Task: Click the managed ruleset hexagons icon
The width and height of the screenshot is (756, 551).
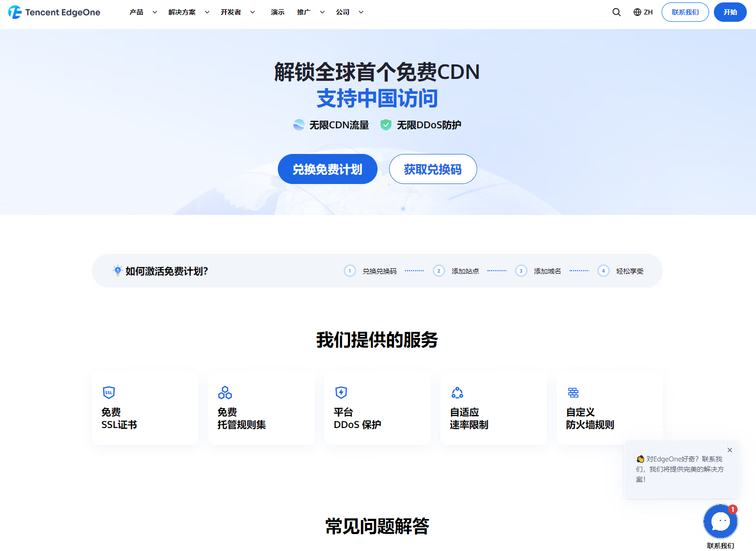Action: [225, 393]
